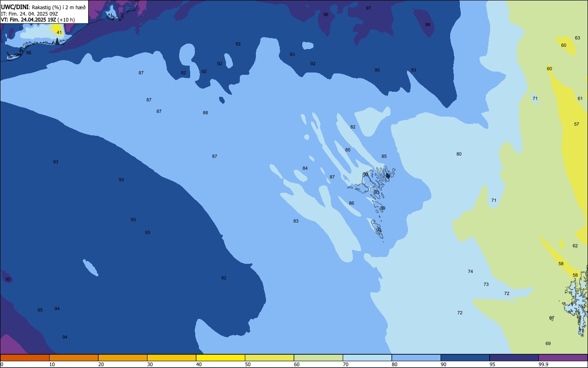Select the 10–20 orange legend segment

click(x=73, y=357)
